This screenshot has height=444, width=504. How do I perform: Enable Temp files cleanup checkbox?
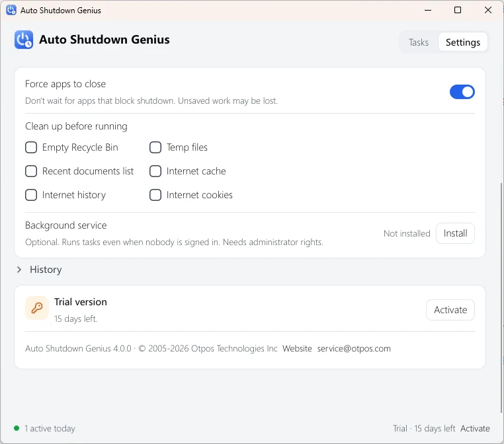(x=155, y=147)
